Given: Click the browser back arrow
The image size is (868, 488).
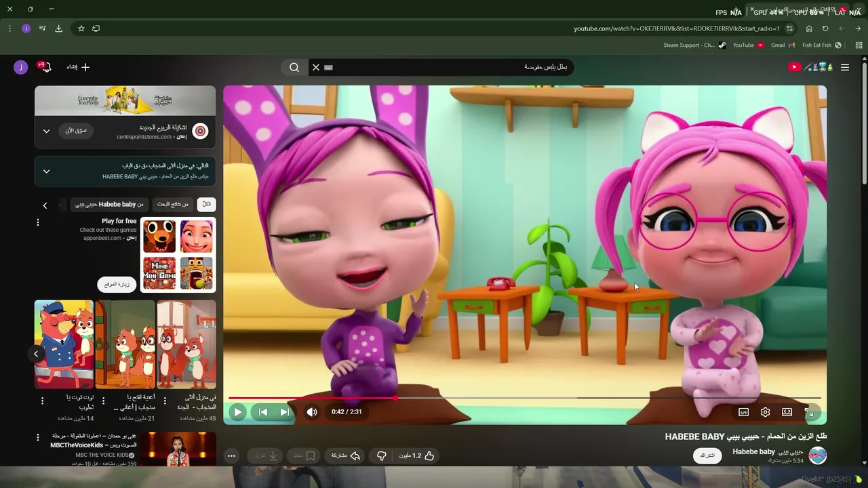Looking at the screenshot, I should point(842,28).
